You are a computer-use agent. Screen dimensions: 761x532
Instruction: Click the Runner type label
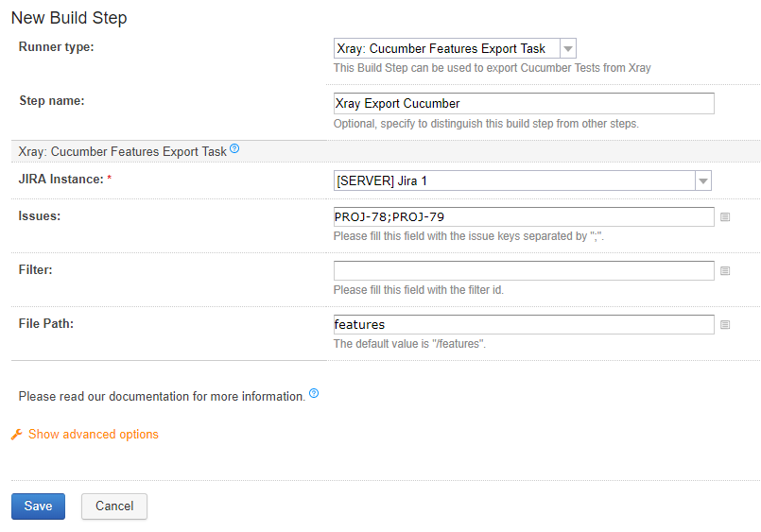(57, 47)
